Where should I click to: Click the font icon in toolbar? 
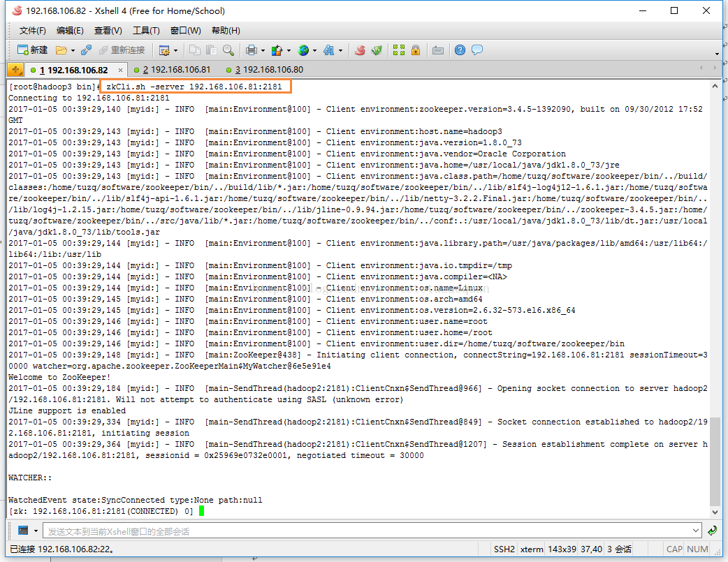[328, 50]
